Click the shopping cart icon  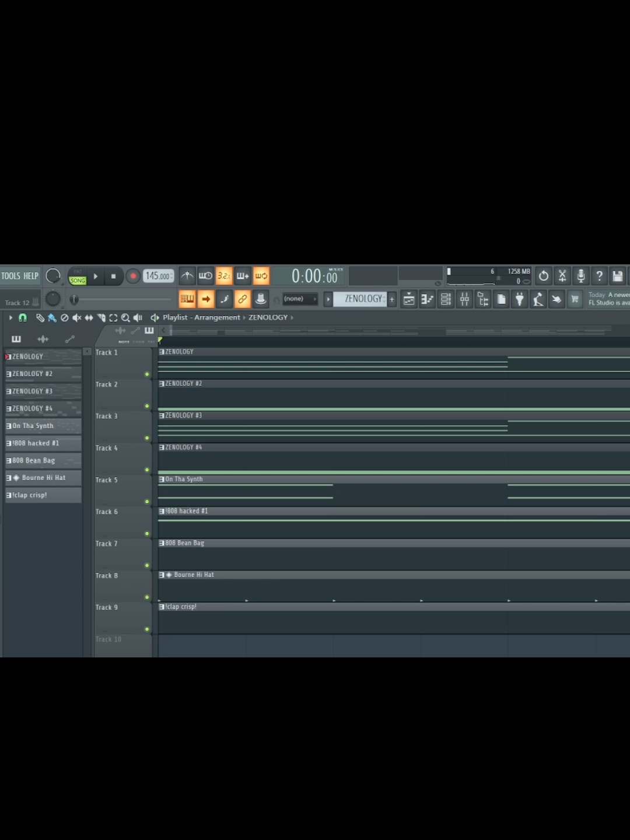point(575,299)
